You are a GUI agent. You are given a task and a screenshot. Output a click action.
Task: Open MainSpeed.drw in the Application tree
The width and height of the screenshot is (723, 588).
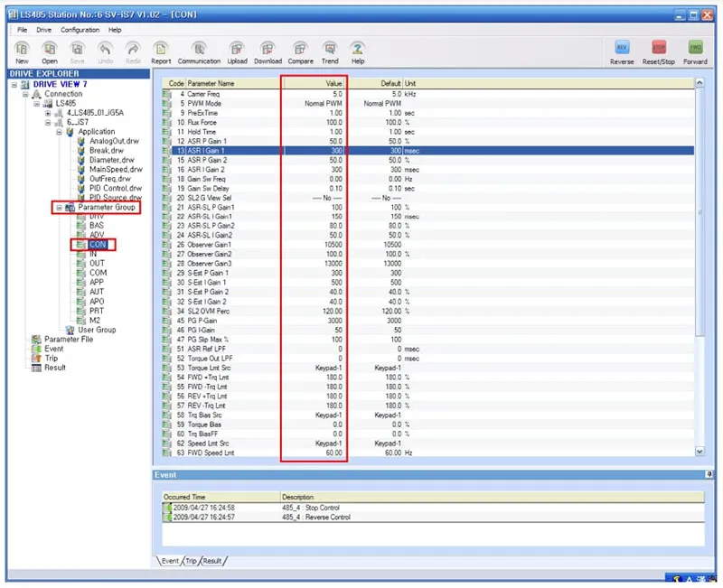[116, 169]
